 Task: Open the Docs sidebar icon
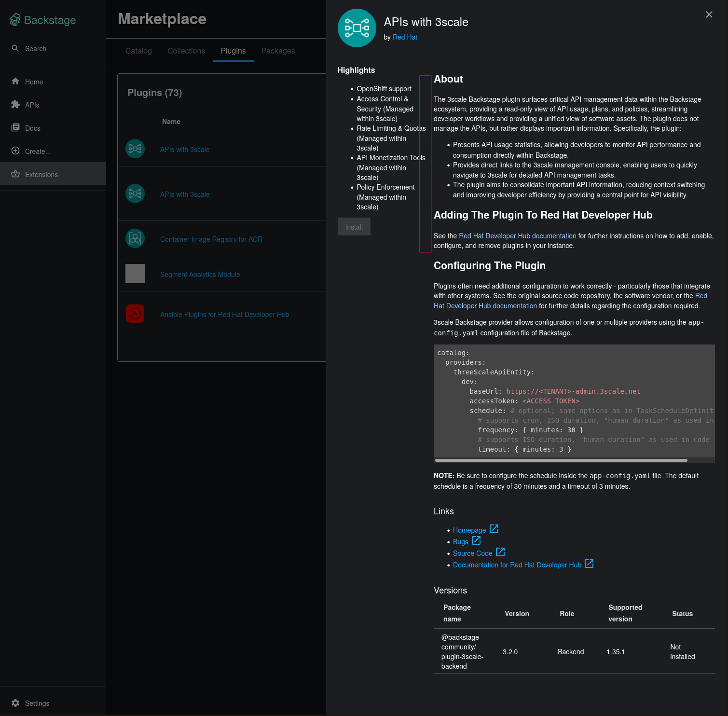point(15,128)
